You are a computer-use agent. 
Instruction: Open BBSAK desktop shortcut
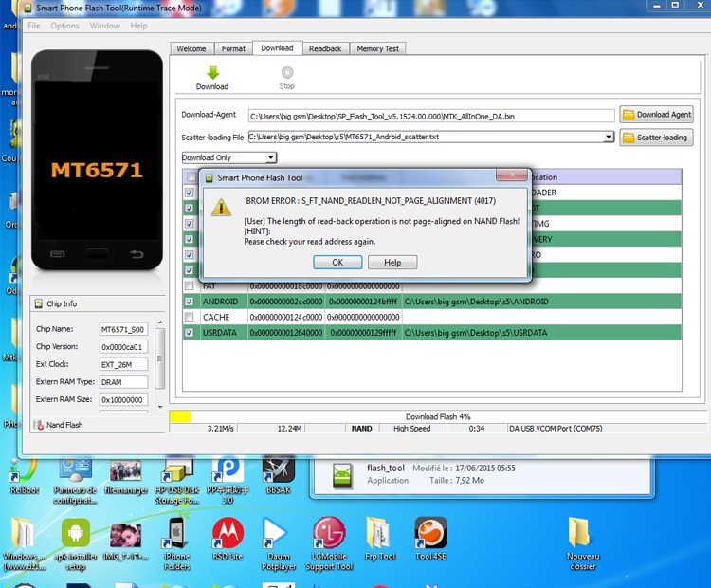tap(279, 475)
